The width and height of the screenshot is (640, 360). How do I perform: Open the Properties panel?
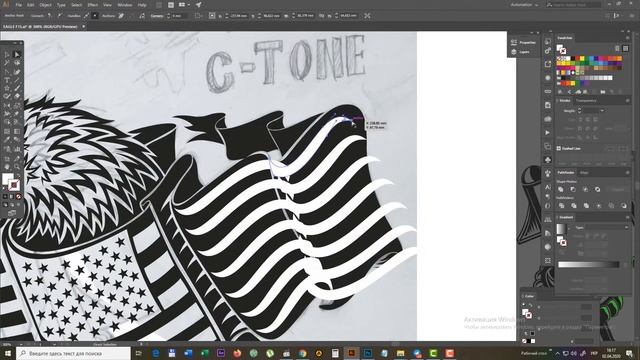click(524, 42)
